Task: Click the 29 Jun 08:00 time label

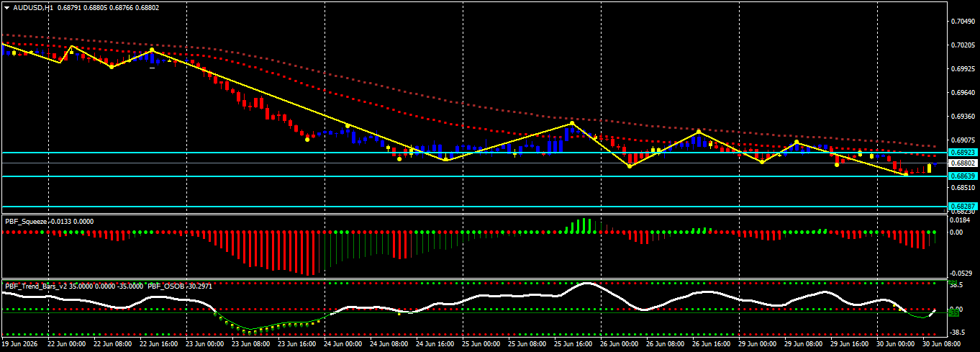Action: [804, 345]
